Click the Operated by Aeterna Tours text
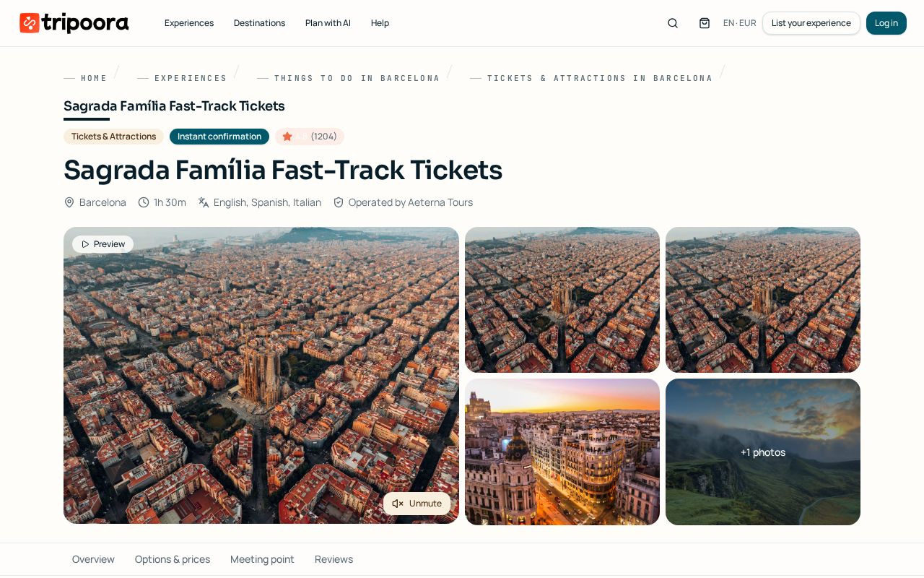This screenshot has width=924, height=578. tap(411, 202)
